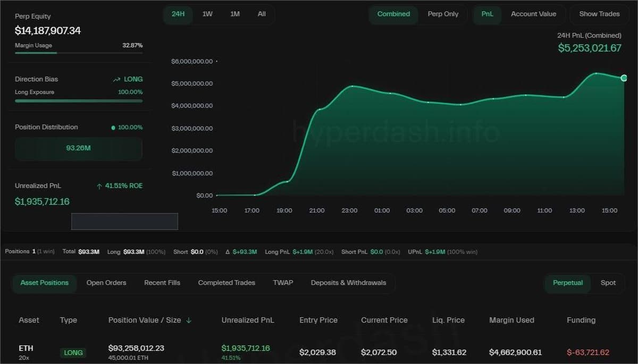Image resolution: width=638 pixels, height=364 pixels.
Task: Open the Open Orders tab
Action: 106,283
